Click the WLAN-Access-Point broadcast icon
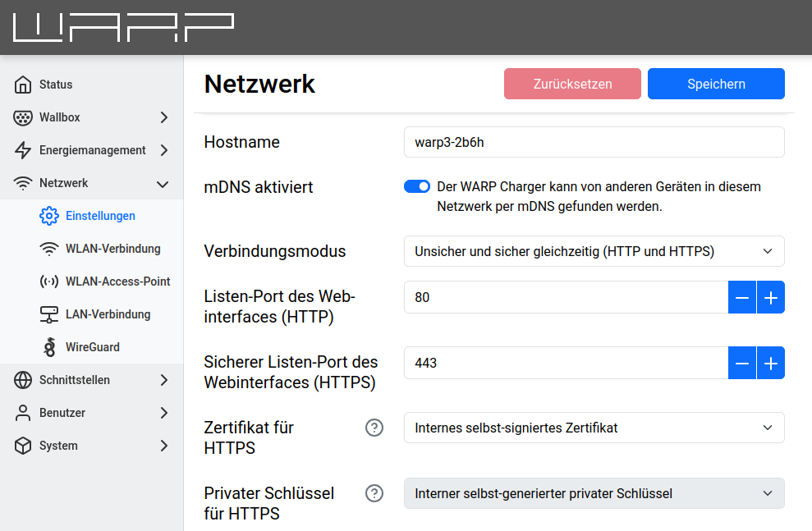 [x=49, y=282]
